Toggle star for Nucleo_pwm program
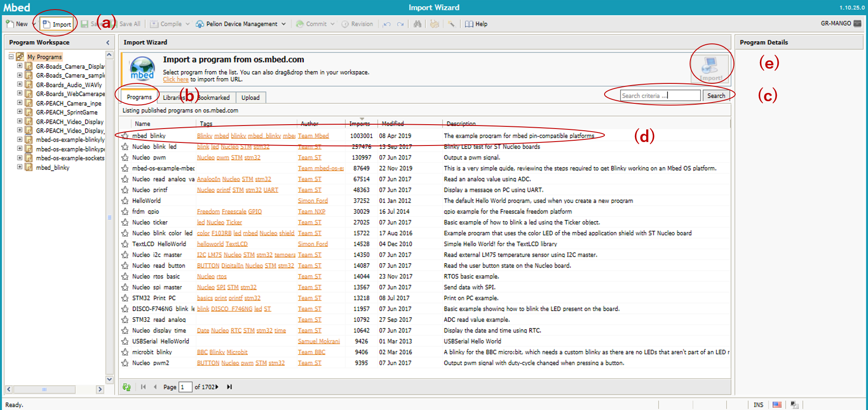The image size is (868, 410). [x=125, y=158]
